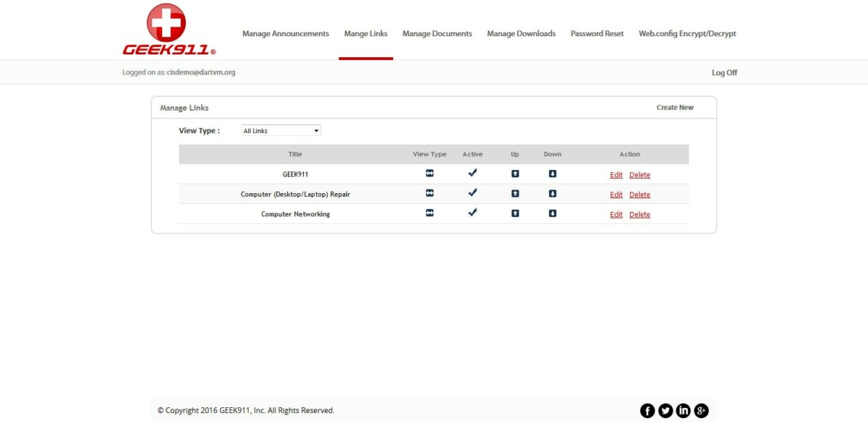Screen dimensions: 868x434
Task: Move Computer (Desktop/Laptop) Repair up one position
Action: pos(514,192)
